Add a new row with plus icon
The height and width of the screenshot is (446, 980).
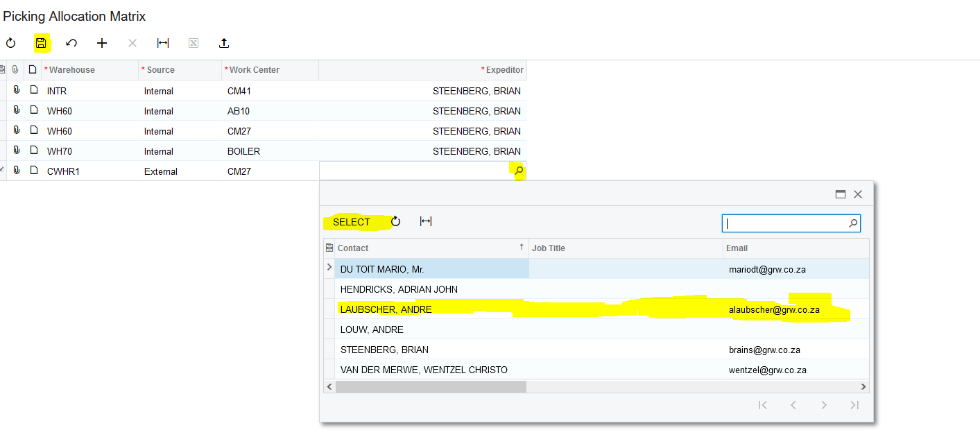[x=102, y=43]
